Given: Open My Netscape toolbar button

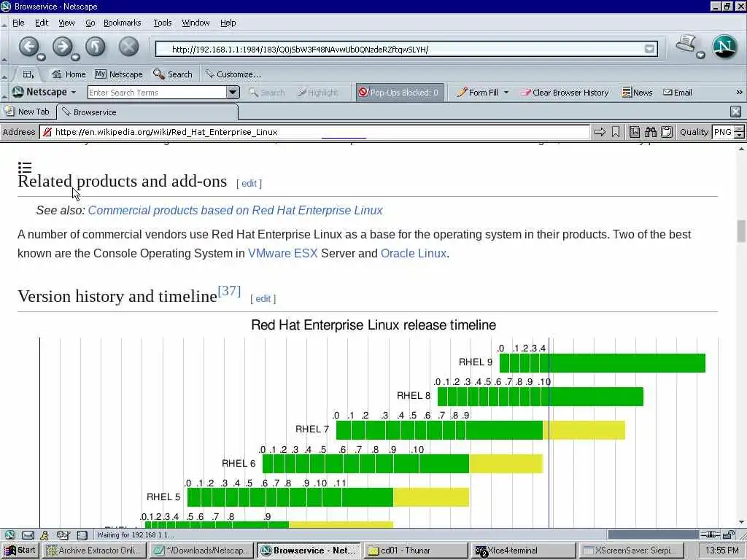Looking at the screenshot, I should point(119,74).
